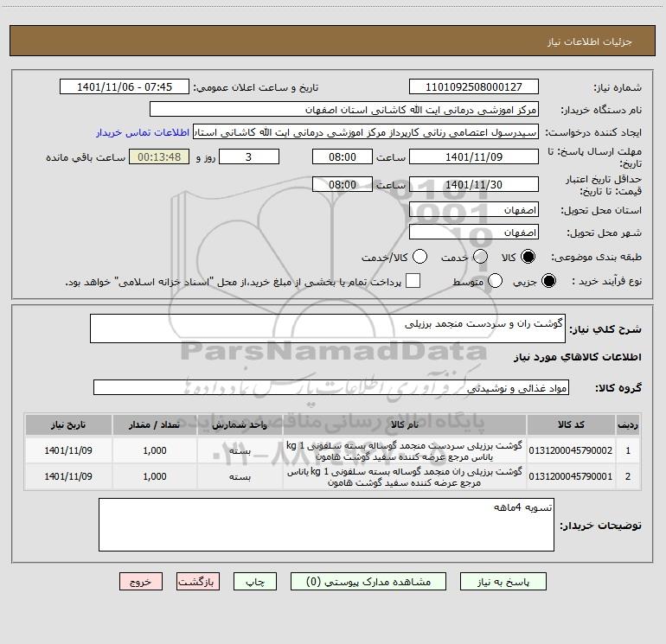Click the استان محل تحویل field
Image resolution: width=666 pixels, height=644 pixels.
tap(474, 210)
